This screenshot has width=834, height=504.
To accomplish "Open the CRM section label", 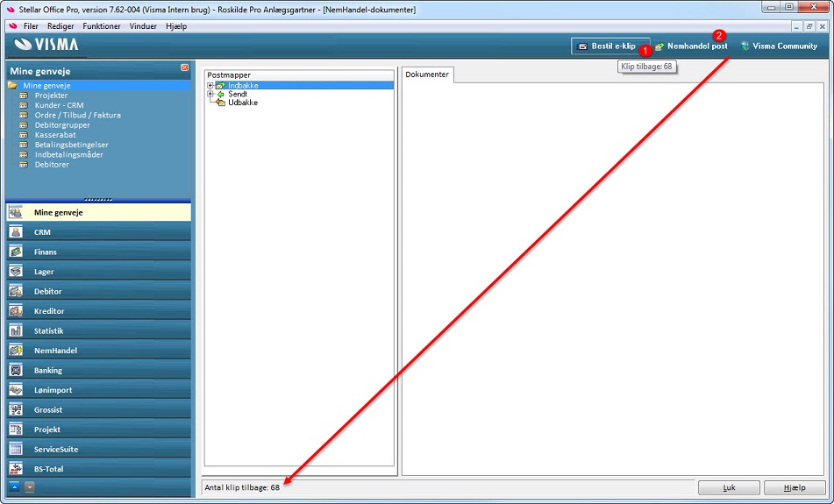I will [x=42, y=231].
